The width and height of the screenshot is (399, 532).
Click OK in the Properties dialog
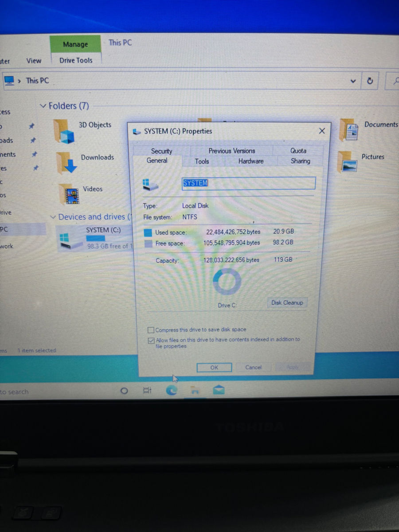pos(214,367)
